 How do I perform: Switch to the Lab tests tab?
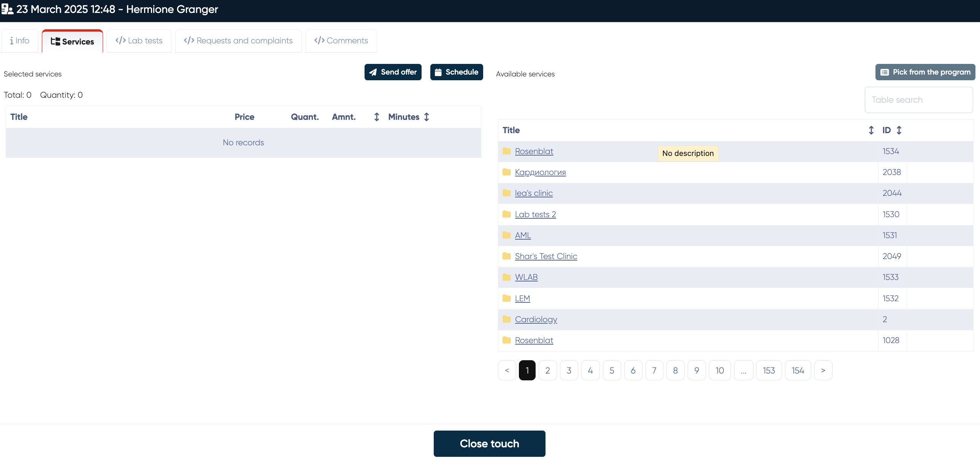tap(139, 41)
